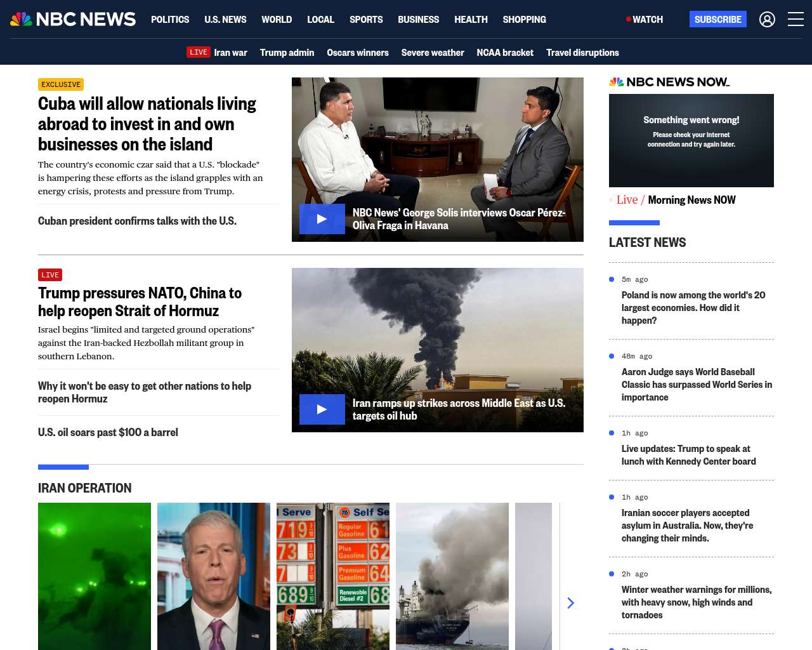Open the hamburger menu icon
The height and width of the screenshot is (650, 812).
click(x=796, y=20)
